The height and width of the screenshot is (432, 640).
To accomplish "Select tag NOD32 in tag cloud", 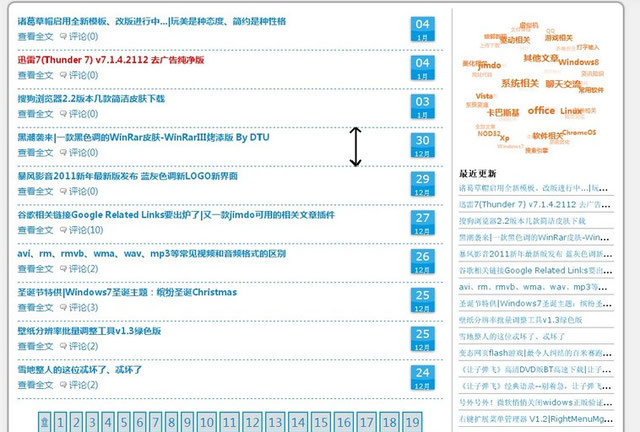I will tap(489, 134).
